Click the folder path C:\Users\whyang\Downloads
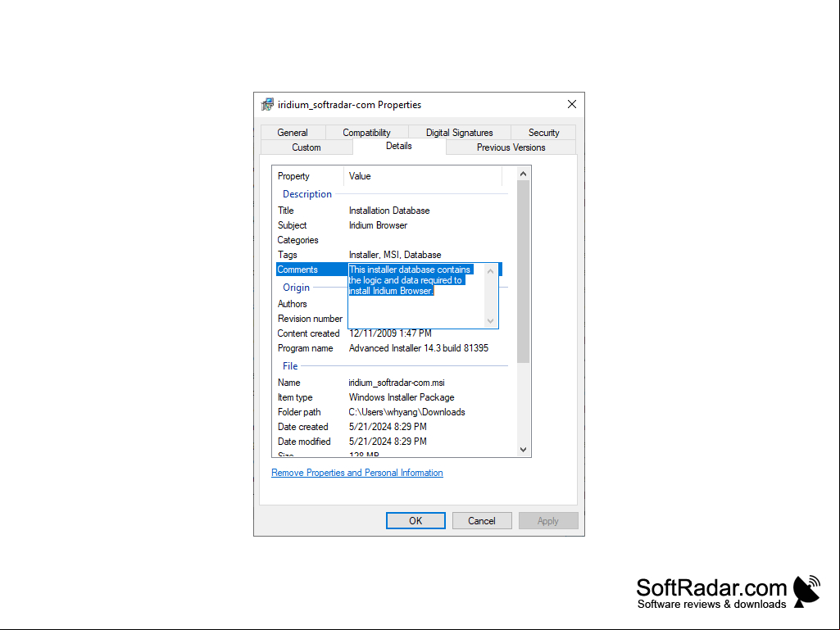Screen dimensions: 840x630 coord(406,412)
